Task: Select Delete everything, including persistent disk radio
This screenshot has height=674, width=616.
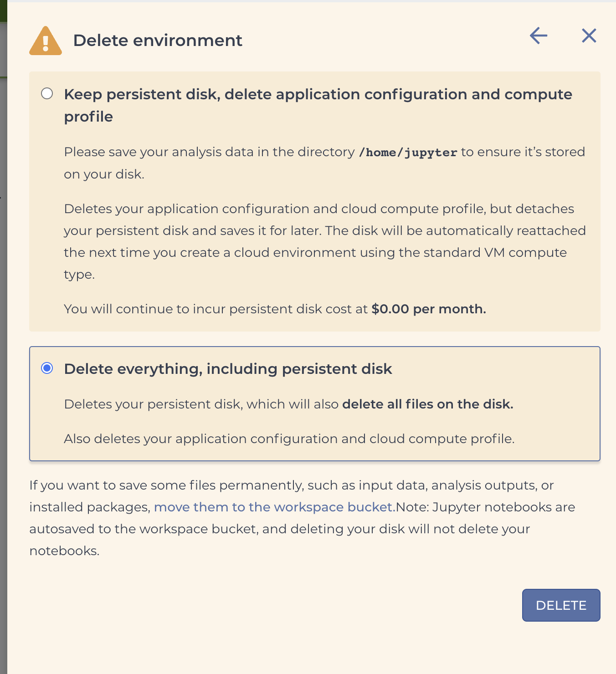Action: 47,368
